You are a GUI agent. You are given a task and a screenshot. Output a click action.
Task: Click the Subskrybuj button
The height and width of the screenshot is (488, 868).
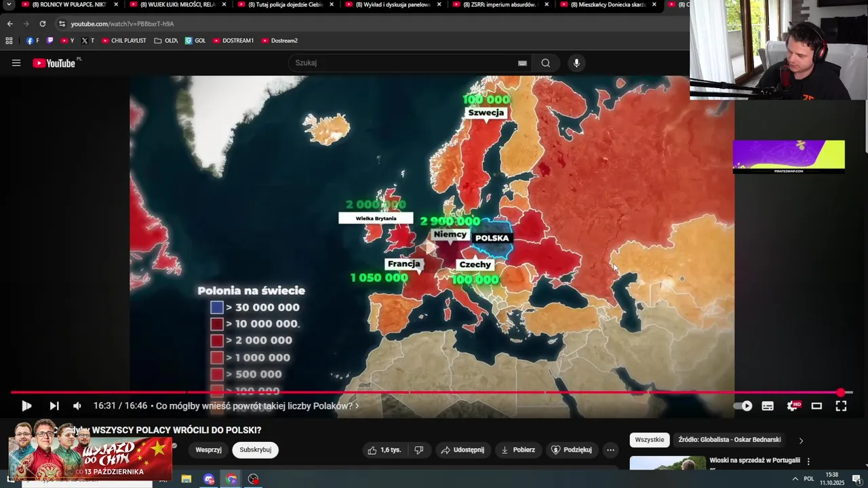(255, 450)
